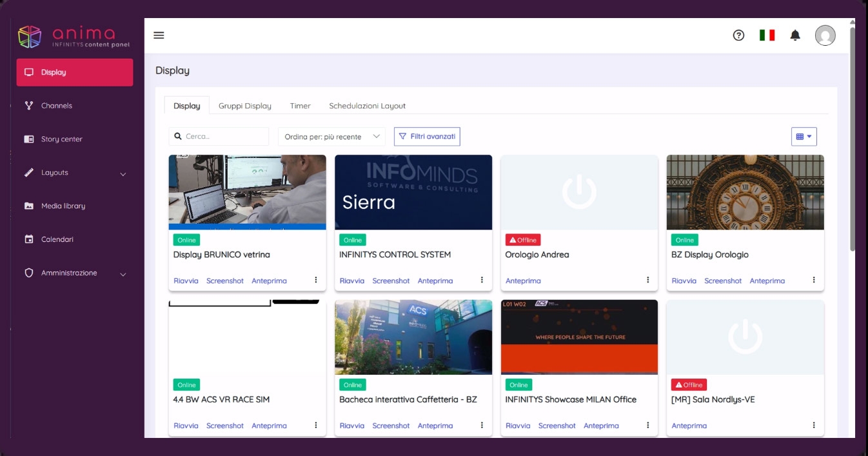Select the Display tab

[187, 106]
